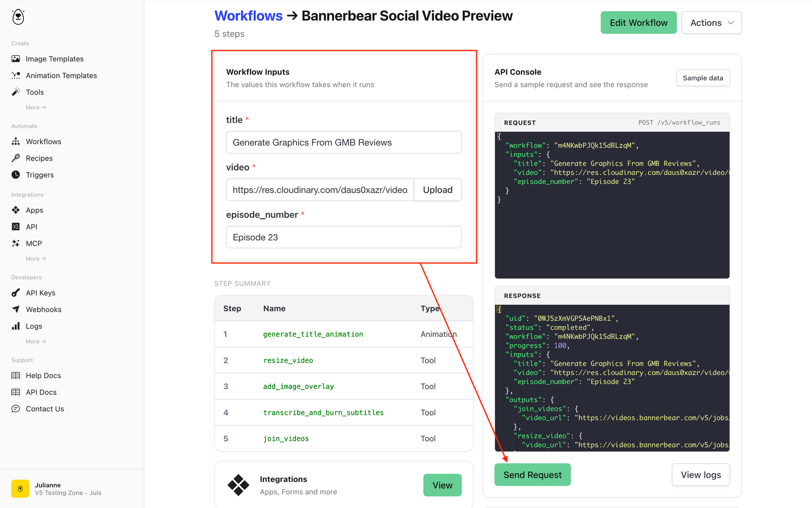
Task: Focus the title input field
Action: (344, 142)
